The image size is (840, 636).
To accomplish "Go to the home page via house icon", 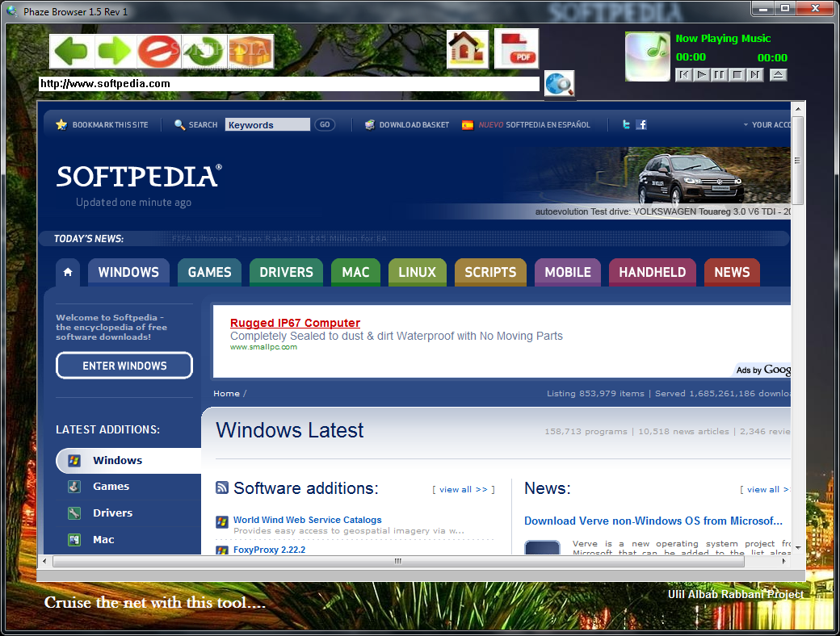I will coord(468,49).
